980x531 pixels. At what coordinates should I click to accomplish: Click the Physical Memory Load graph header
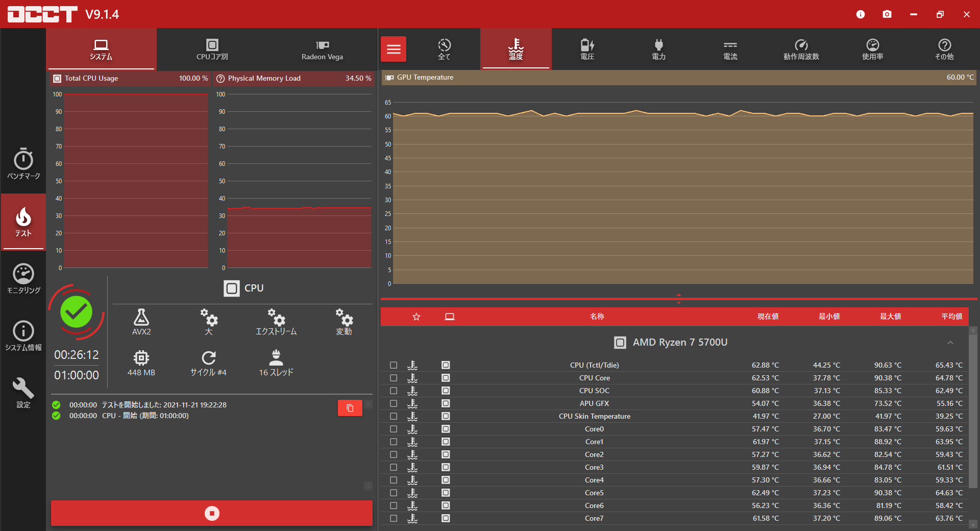pyautogui.click(x=294, y=78)
